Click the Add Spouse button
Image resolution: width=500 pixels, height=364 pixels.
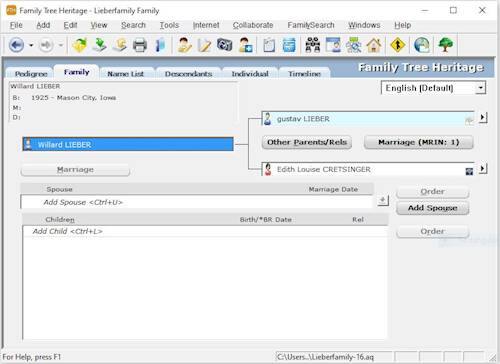433,208
